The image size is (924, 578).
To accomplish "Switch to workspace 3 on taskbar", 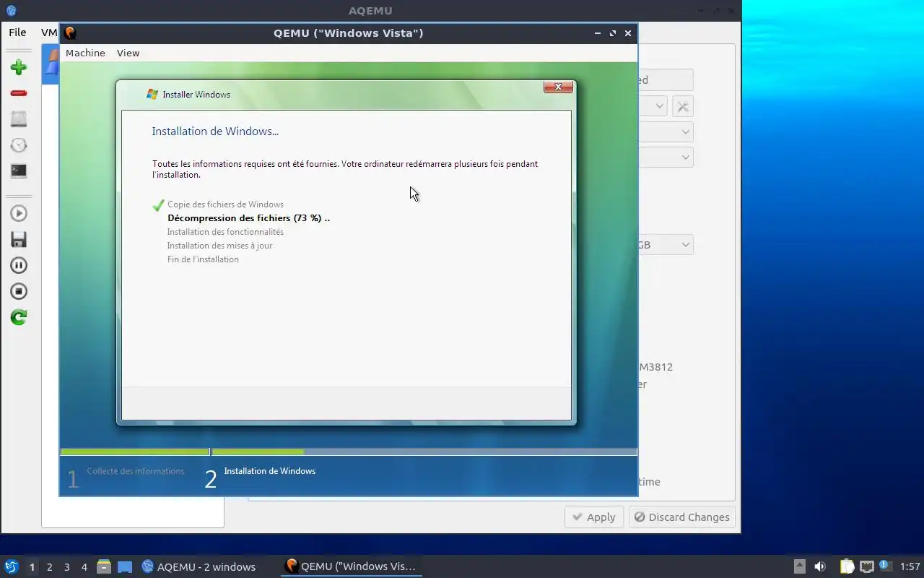I will pos(66,567).
